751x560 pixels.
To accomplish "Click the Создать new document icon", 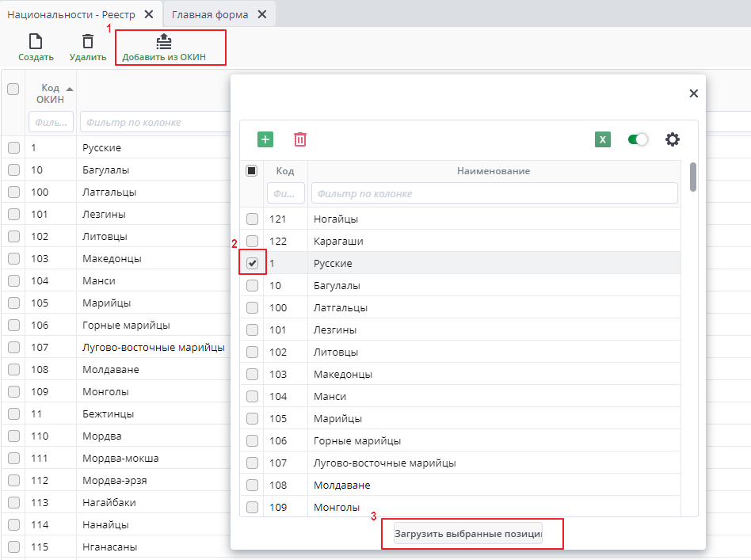I will pyautogui.click(x=36, y=42).
